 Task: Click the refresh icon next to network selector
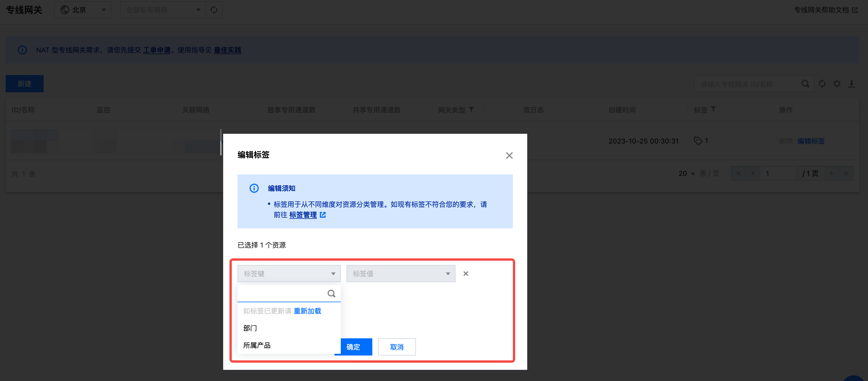[214, 10]
